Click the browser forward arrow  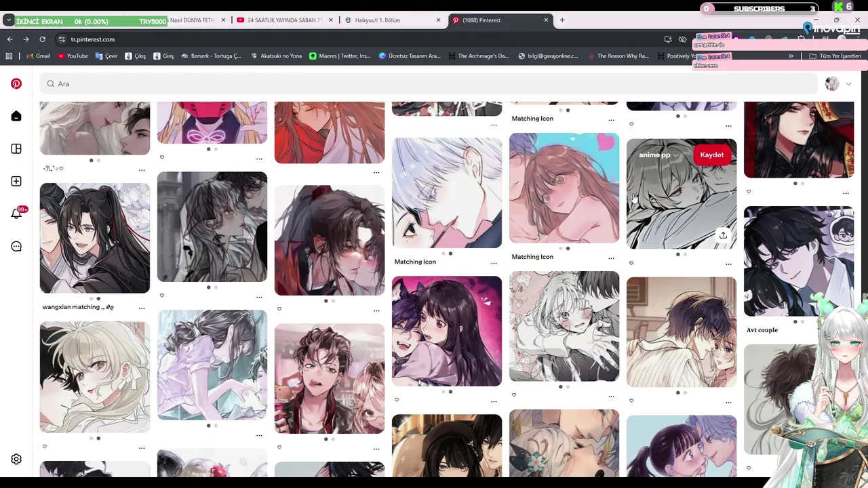click(x=26, y=39)
